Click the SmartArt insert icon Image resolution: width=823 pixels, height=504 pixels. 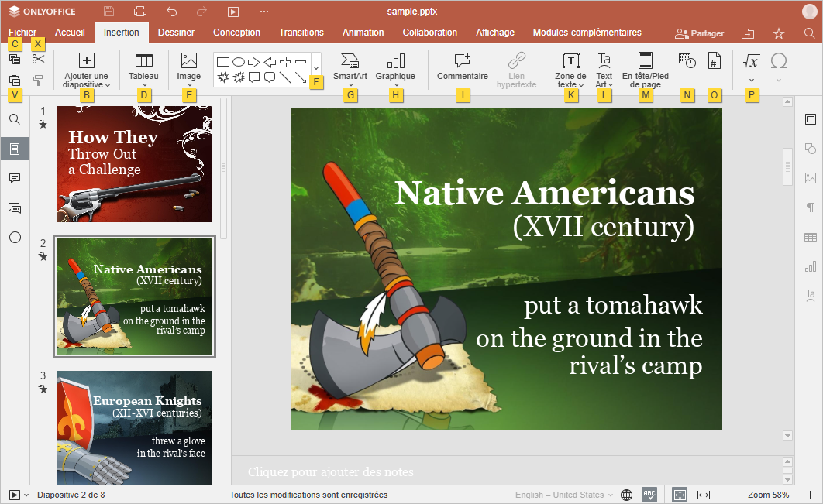click(350, 62)
